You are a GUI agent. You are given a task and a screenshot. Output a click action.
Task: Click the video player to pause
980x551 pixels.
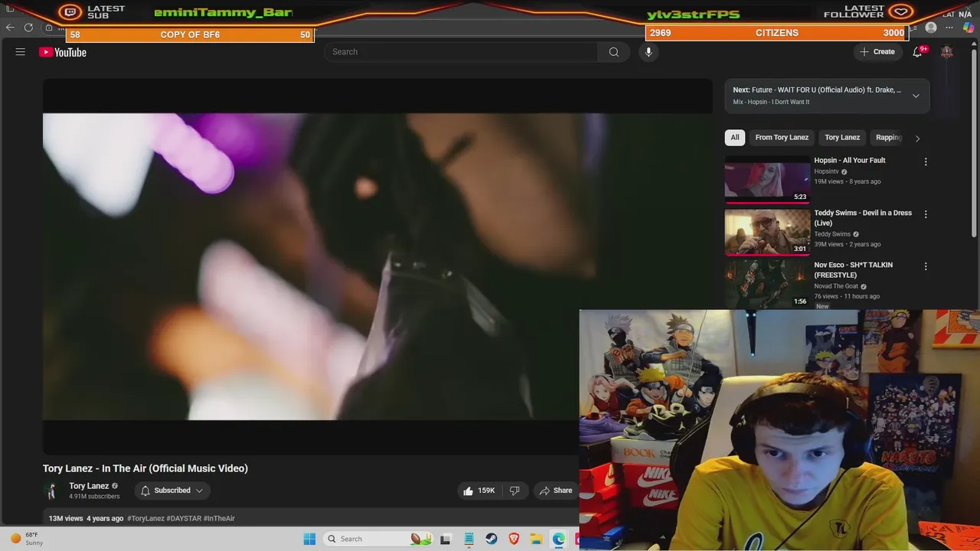377,266
